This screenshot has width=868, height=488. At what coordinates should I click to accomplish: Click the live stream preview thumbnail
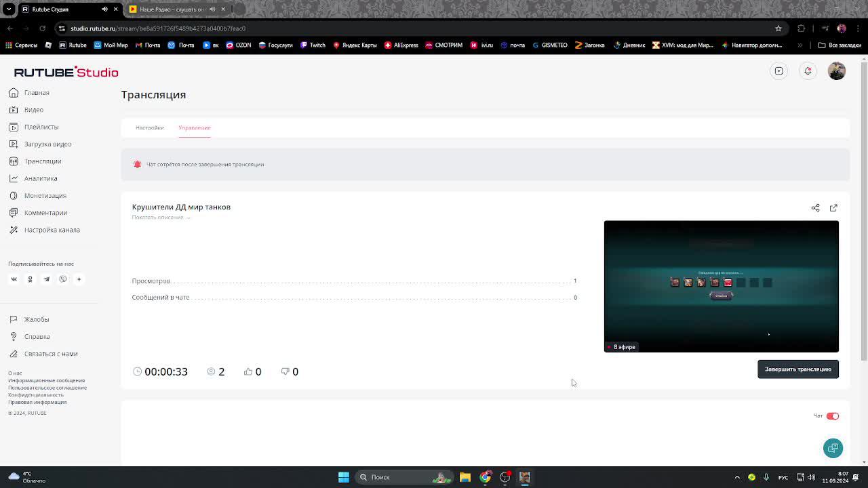coord(722,286)
